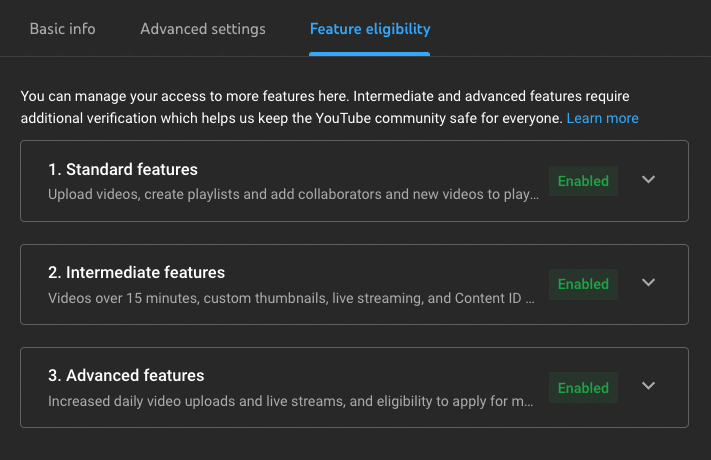
Task: Click the 'Increased daily video uploads' description
Action: (291, 401)
